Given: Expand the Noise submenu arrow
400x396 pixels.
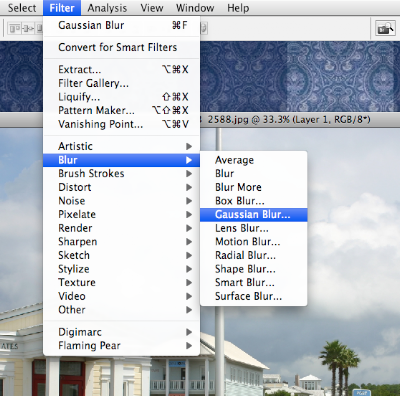Looking at the screenshot, I should point(189,201).
